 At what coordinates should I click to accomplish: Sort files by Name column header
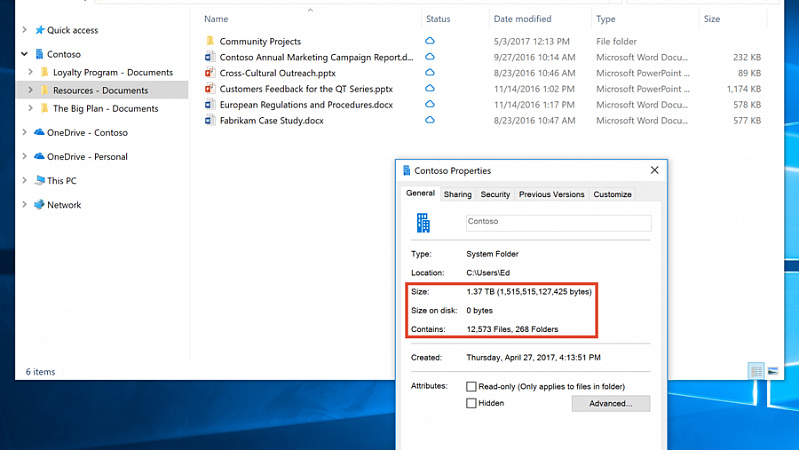[216, 19]
